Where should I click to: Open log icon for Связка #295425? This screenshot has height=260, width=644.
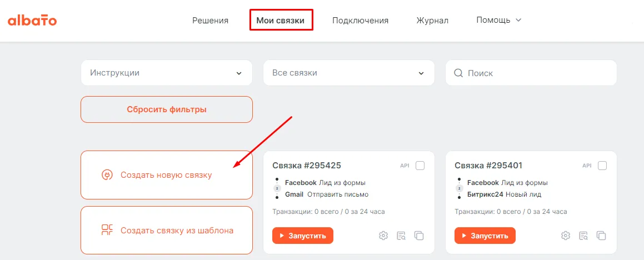401,236
